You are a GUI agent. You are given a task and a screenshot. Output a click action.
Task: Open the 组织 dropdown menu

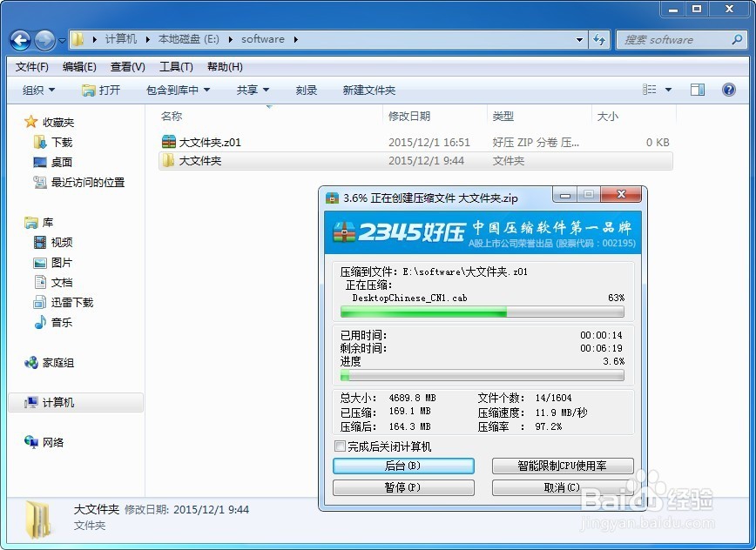pos(37,90)
